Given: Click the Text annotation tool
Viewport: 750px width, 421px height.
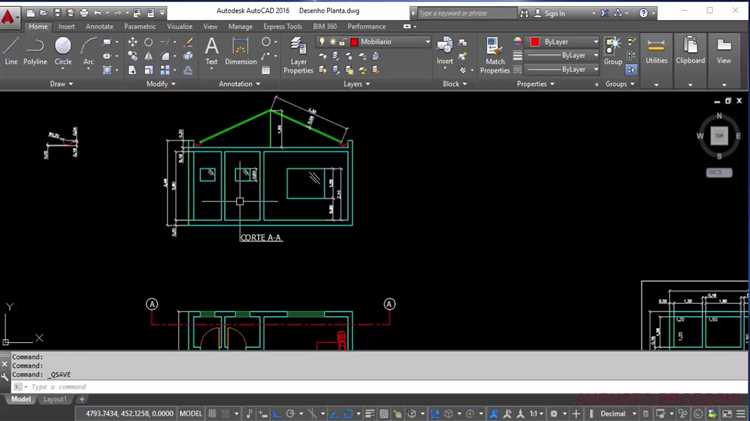Looking at the screenshot, I should (211, 52).
